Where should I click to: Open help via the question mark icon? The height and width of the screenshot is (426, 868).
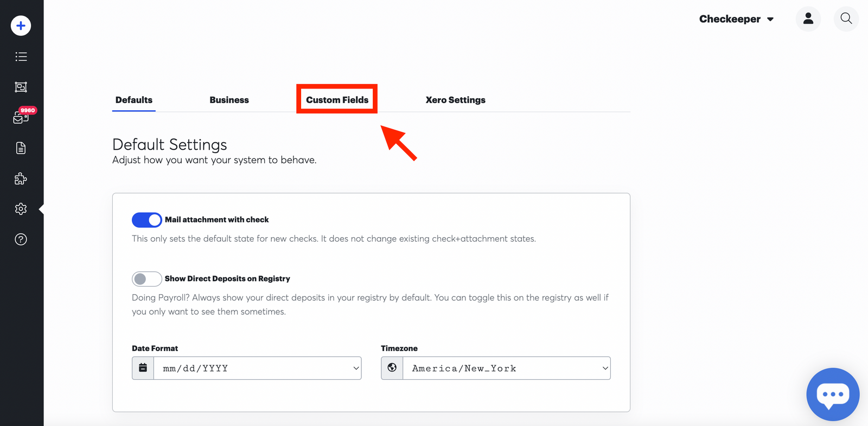tap(21, 239)
